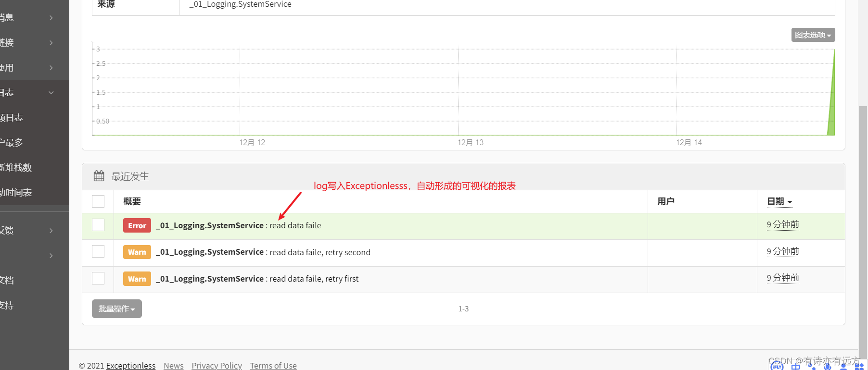Image resolution: width=868 pixels, height=370 pixels.
Task: Sort by the 日期 column header
Action: (779, 202)
